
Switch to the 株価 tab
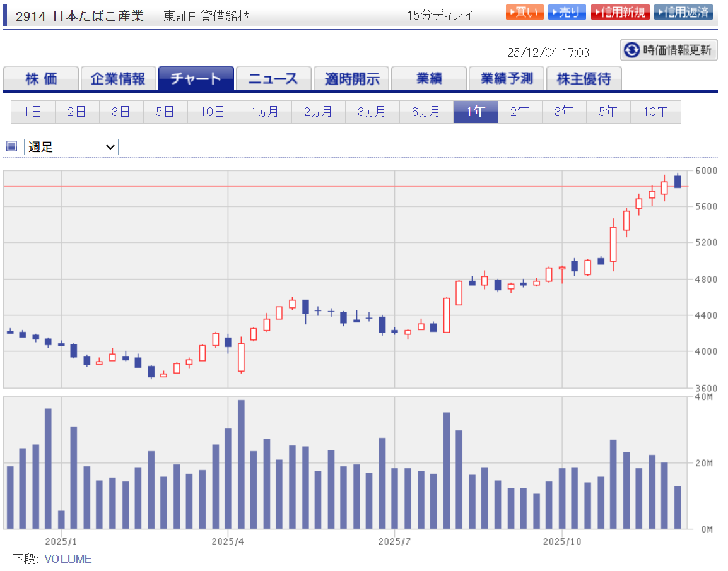coord(41,78)
